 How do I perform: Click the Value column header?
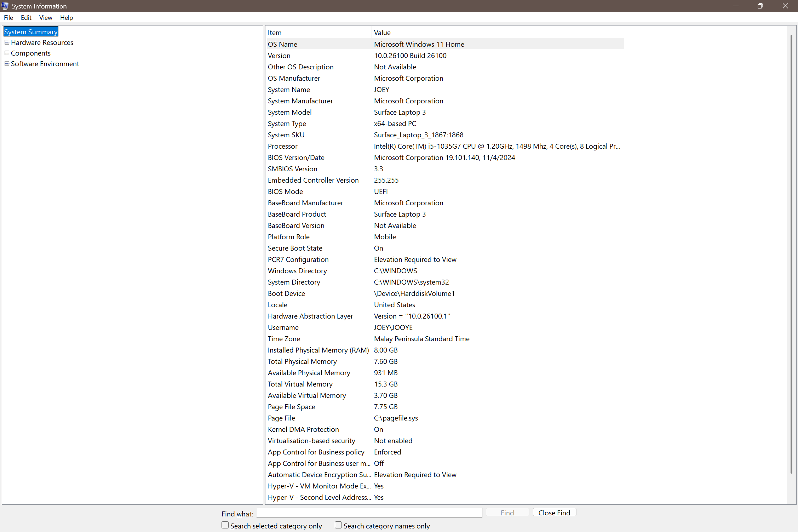pyautogui.click(x=498, y=33)
